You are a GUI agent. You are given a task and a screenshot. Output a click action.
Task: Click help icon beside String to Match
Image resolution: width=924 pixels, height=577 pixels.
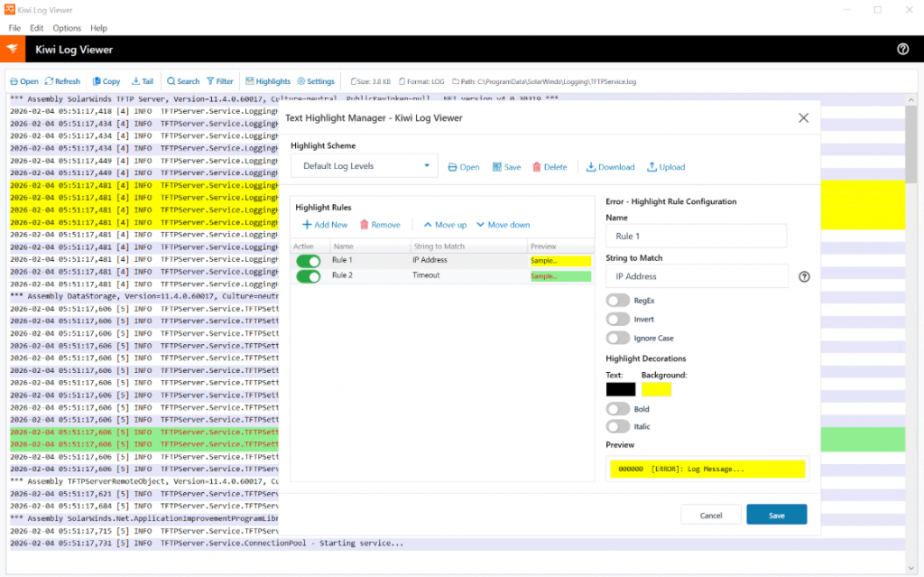click(x=804, y=276)
